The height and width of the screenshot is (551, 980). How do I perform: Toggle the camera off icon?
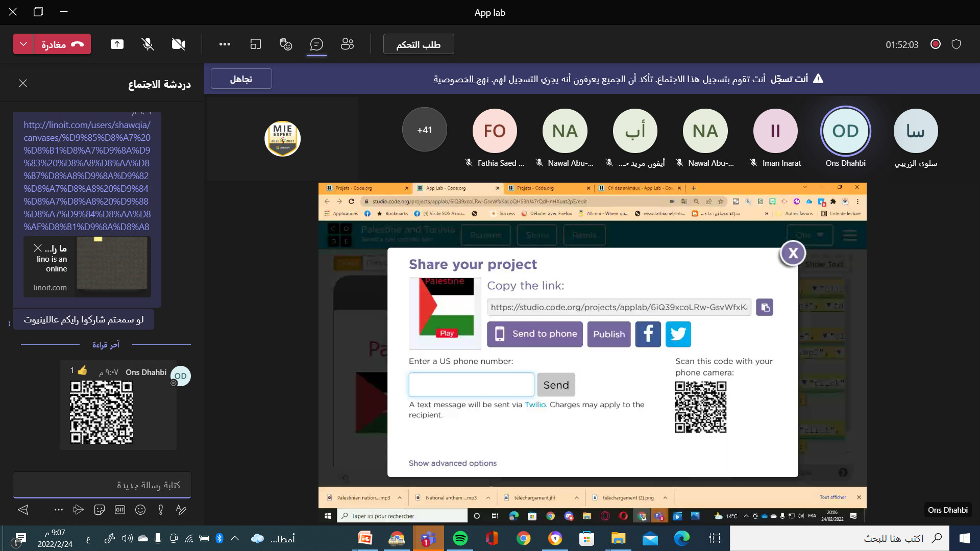point(178,44)
